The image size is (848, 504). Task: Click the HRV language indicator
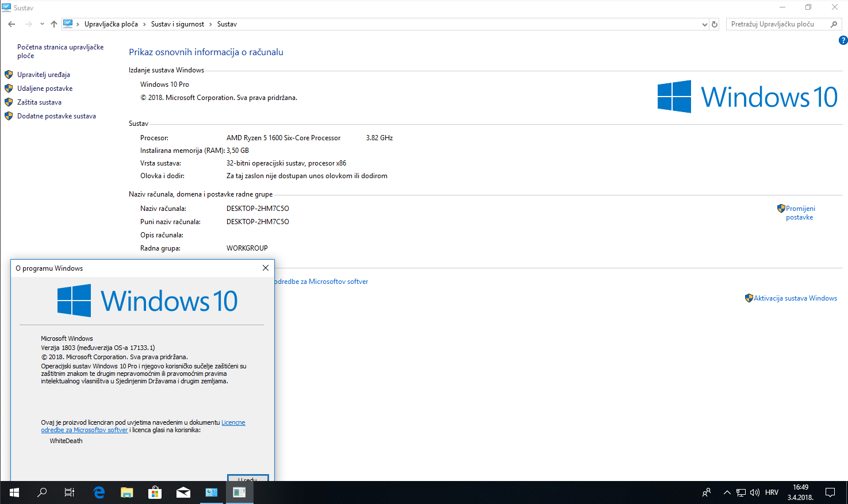[x=772, y=493]
